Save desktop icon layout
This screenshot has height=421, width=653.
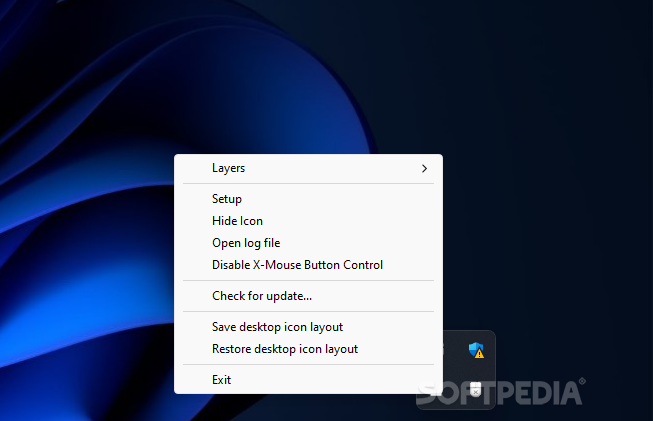pos(308,327)
